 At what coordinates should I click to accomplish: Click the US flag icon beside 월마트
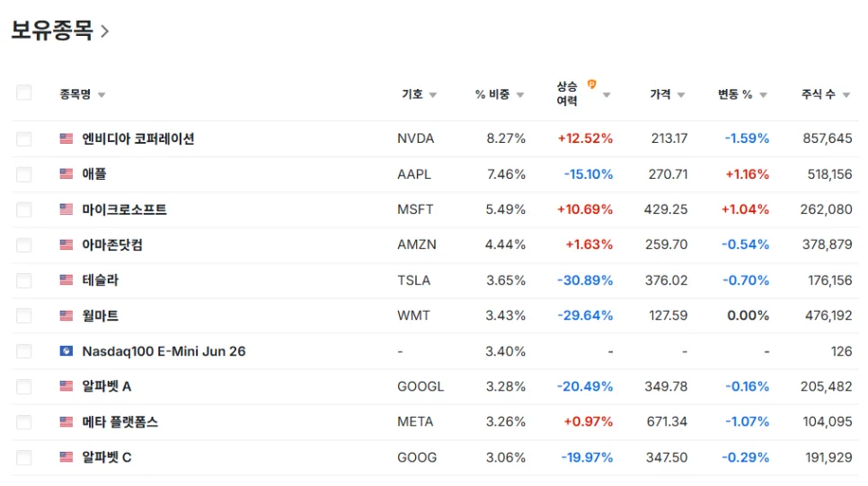[x=66, y=315]
